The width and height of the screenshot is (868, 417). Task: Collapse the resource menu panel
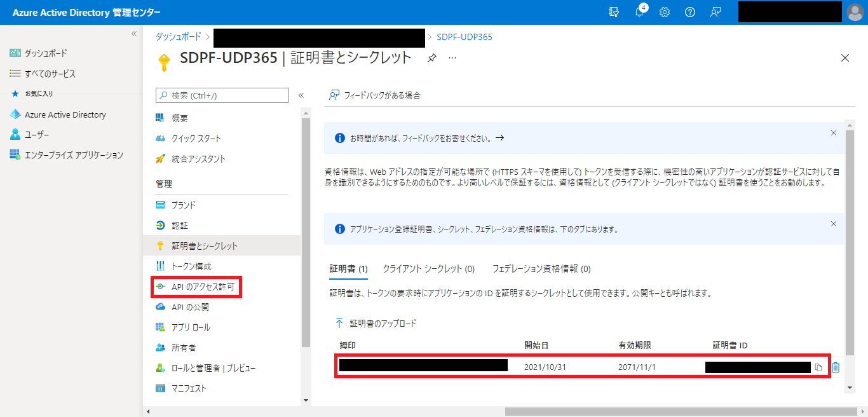pos(301,95)
